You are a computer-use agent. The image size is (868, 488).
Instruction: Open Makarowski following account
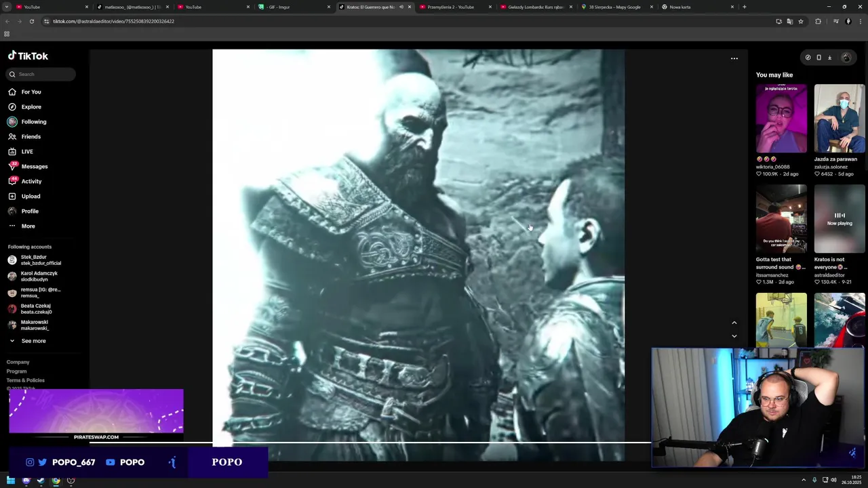point(28,325)
